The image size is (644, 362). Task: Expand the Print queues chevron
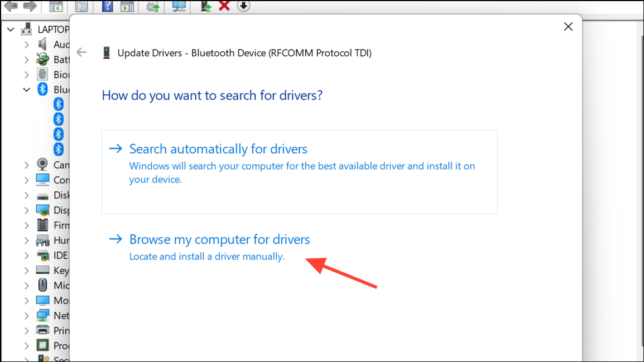click(26, 330)
